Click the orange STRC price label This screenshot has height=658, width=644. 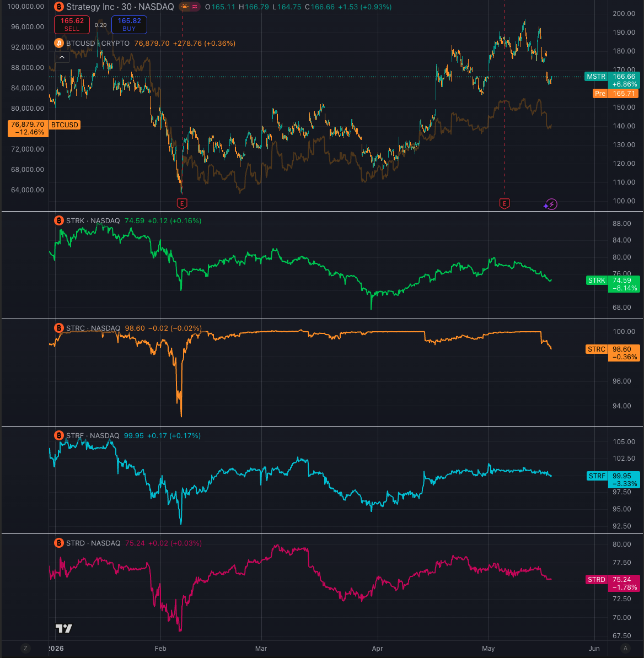coord(613,353)
